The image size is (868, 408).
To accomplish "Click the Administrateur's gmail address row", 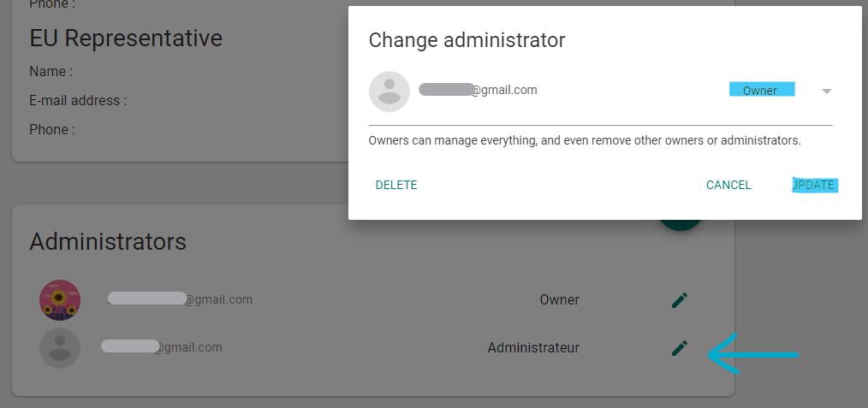I will (162, 347).
